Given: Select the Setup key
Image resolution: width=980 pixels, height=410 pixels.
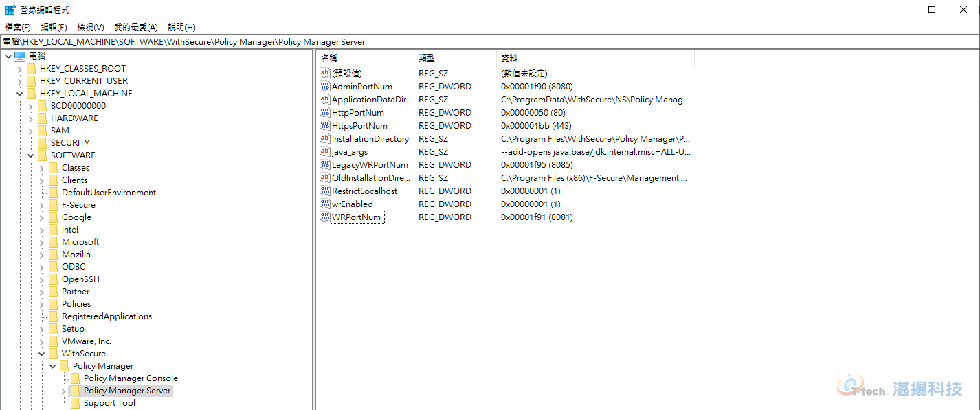Looking at the screenshot, I should click(x=73, y=329).
